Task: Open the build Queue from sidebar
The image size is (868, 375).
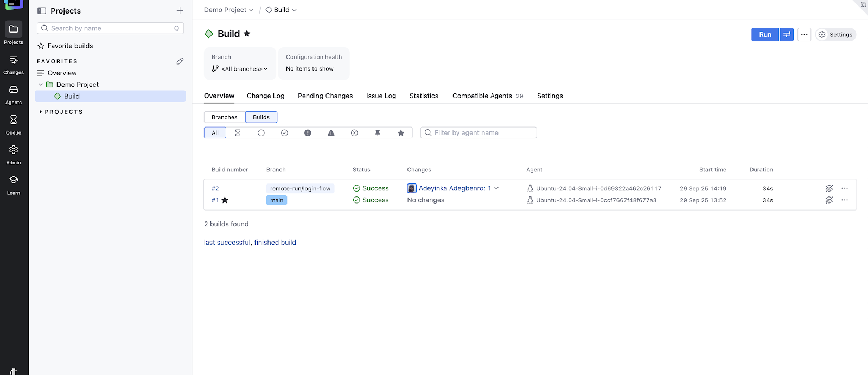Action: click(14, 124)
